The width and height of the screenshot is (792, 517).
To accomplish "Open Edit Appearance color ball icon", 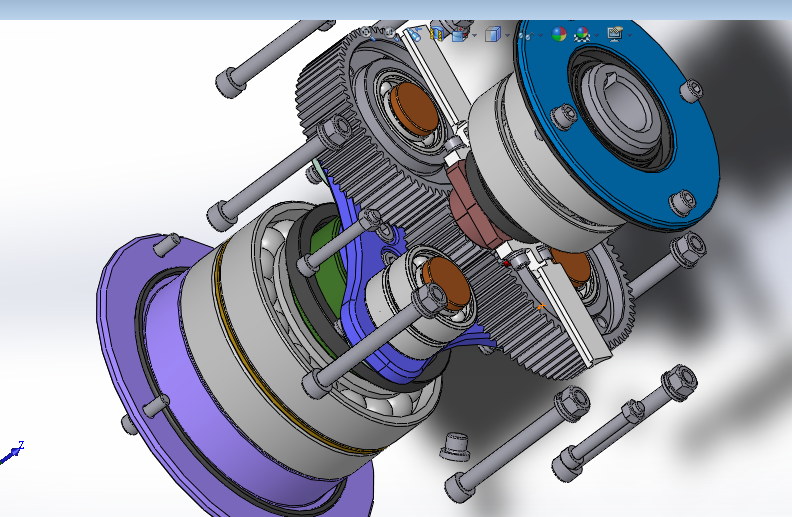I will coord(559,34).
